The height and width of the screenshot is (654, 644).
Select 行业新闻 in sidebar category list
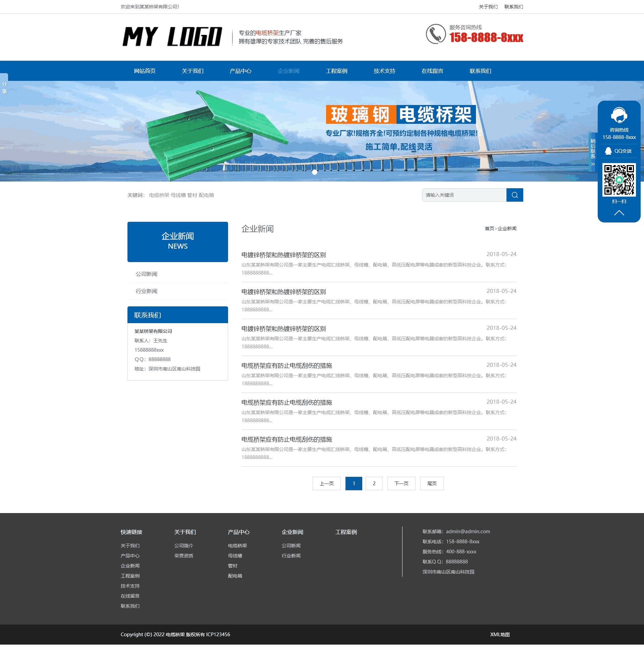[x=147, y=291]
